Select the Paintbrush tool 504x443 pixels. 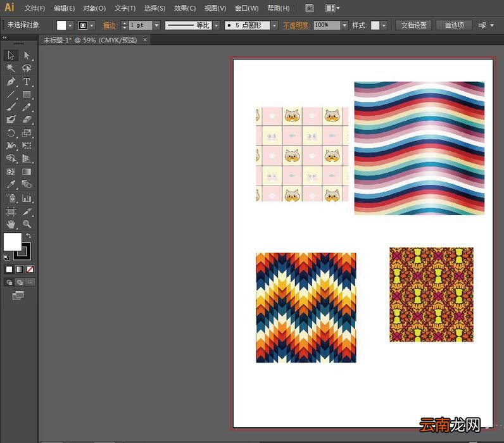[x=11, y=107]
